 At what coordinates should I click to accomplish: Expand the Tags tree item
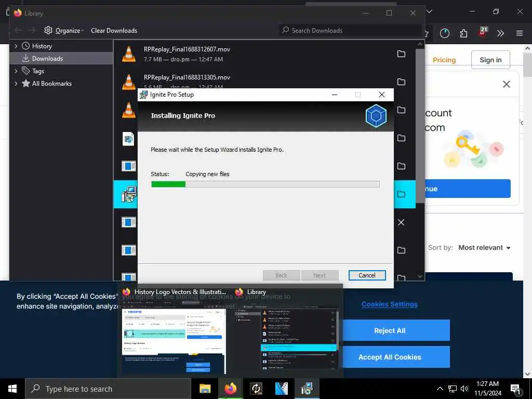point(16,71)
